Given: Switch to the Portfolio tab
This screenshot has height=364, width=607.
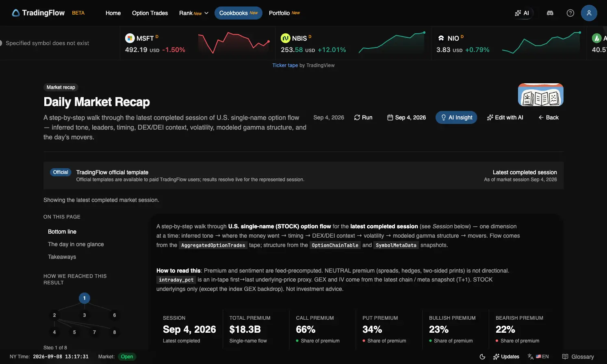Looking at the screenshot, I should click(284, 13).
